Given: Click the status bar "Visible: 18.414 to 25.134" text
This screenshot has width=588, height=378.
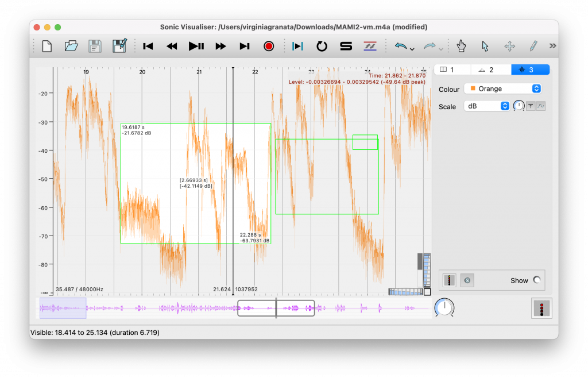Looking at the screenshot, I should (x=95, y=333).
